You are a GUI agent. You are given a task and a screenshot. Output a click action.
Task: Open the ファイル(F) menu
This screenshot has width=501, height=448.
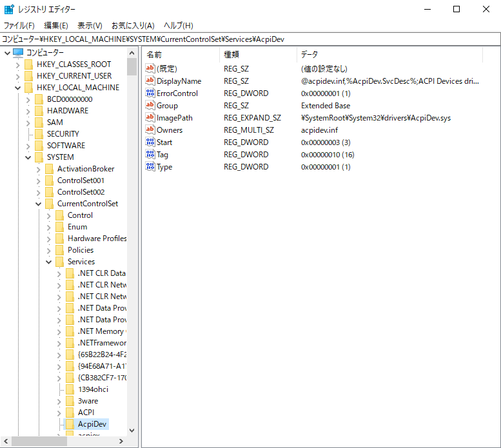[x=19, y=26]
